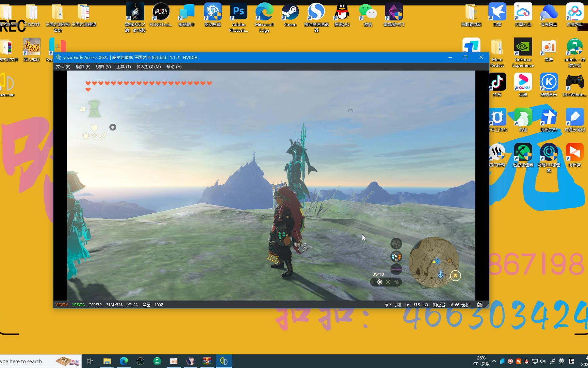Image resolution: width=588 pixels, height=368 pixels.
Task: Switch the 英 input language indicator
Action: click(561, 361)
